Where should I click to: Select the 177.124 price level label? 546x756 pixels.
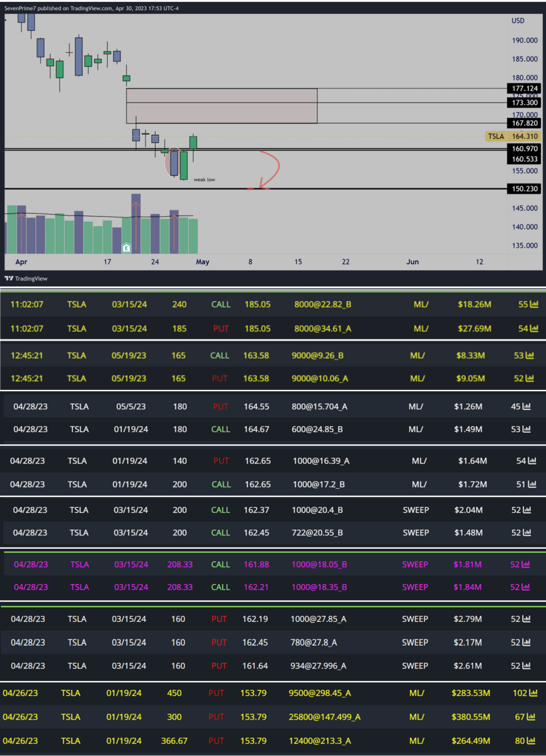[525, 89]
